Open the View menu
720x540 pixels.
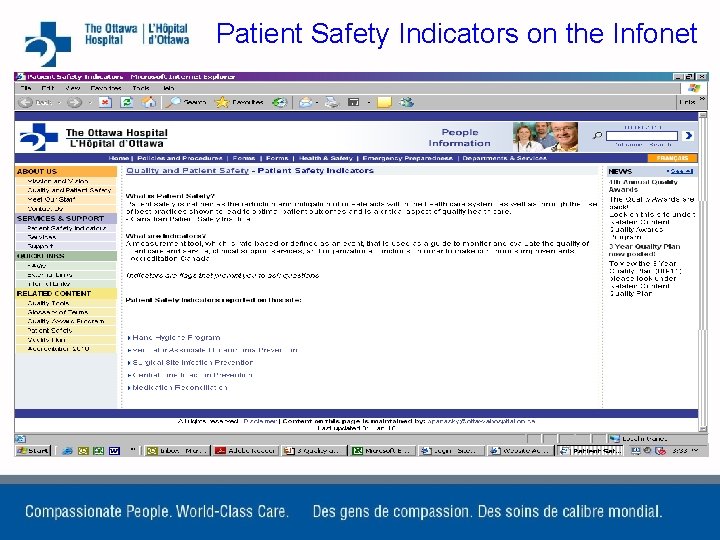click(73, 88)
